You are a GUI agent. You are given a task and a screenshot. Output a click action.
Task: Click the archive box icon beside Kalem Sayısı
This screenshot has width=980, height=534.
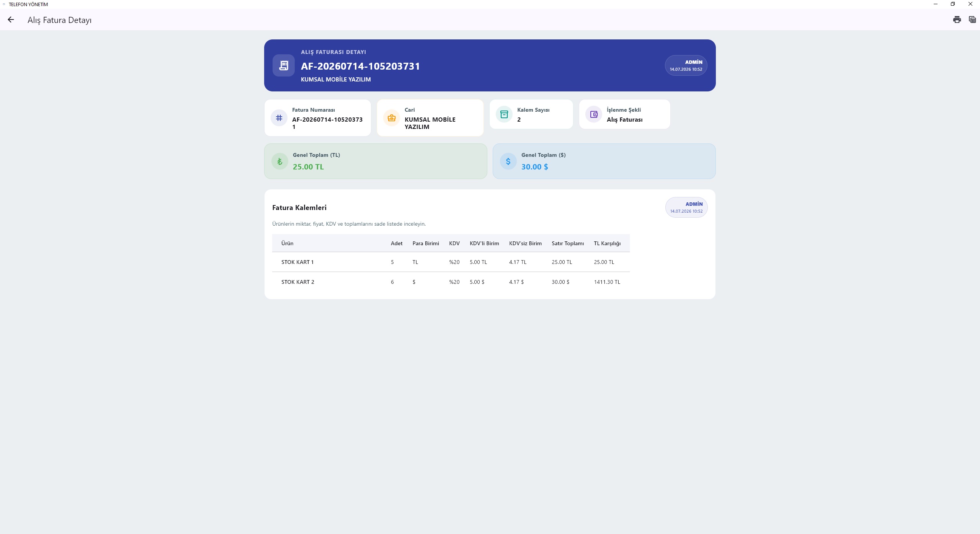504,114
